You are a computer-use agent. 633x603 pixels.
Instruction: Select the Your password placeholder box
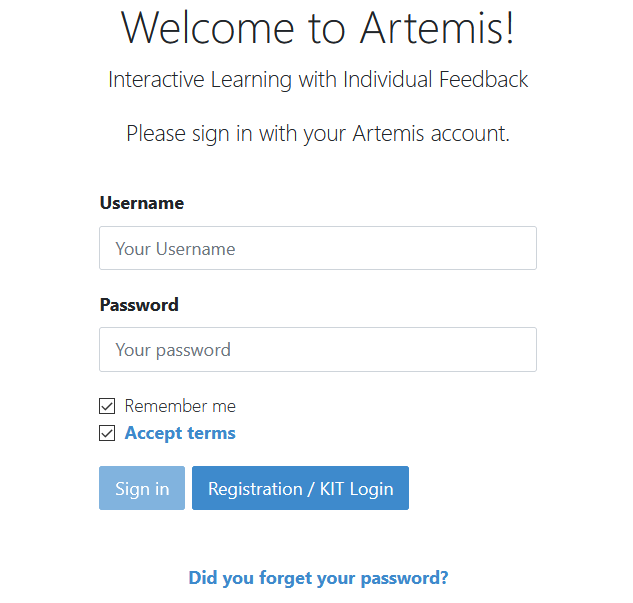(x=317, y=350)
